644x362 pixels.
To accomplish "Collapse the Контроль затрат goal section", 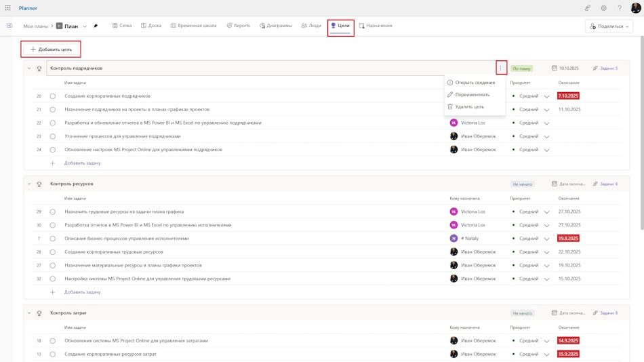I will pos(29,313).
